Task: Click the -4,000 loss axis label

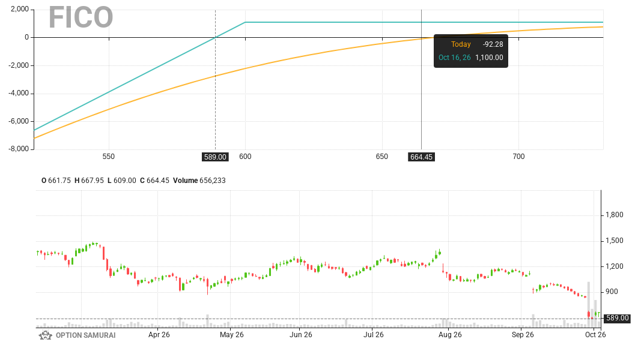Action: [x=19, y=93]
